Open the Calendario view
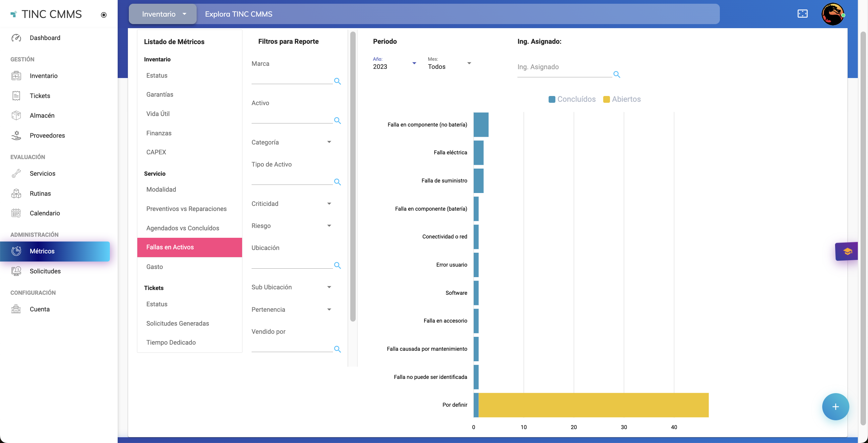The width and height of the screenshot is (868, 443). (x=44, y=213)
